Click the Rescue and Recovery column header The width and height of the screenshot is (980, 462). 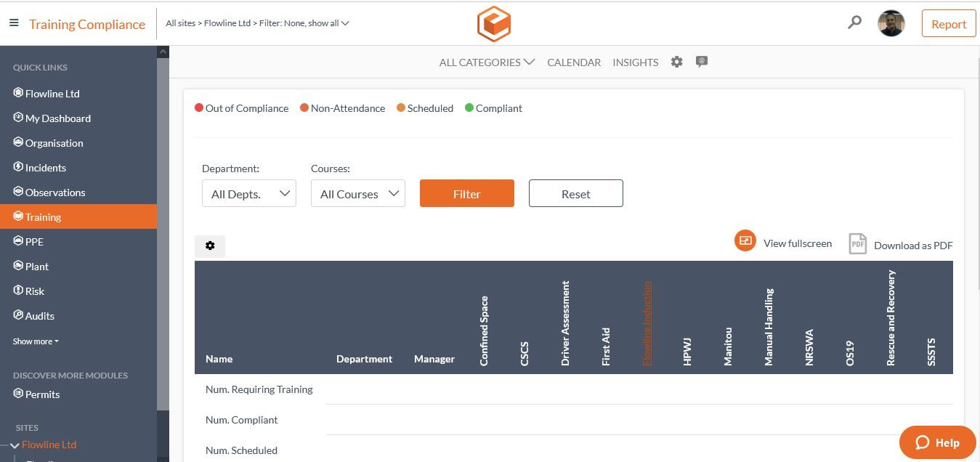[891, 317]
